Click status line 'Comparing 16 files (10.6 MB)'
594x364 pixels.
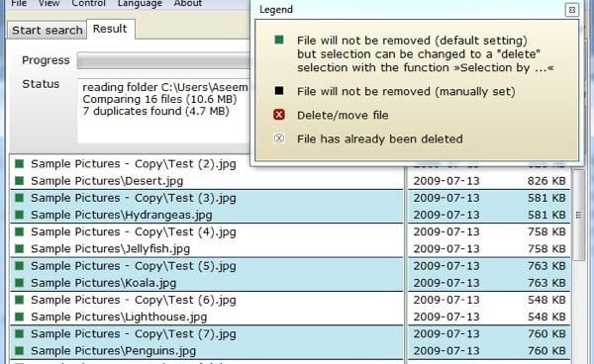(x=159, y=99)
